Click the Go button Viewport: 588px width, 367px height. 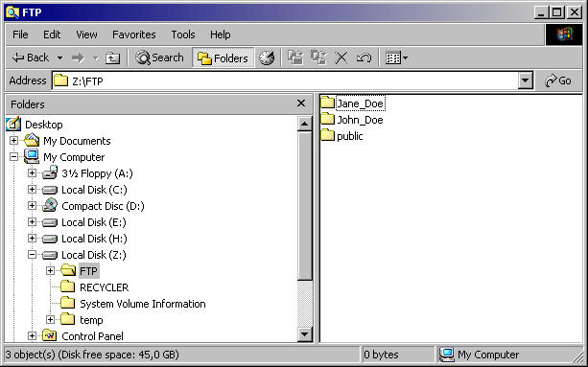(558, 80)
